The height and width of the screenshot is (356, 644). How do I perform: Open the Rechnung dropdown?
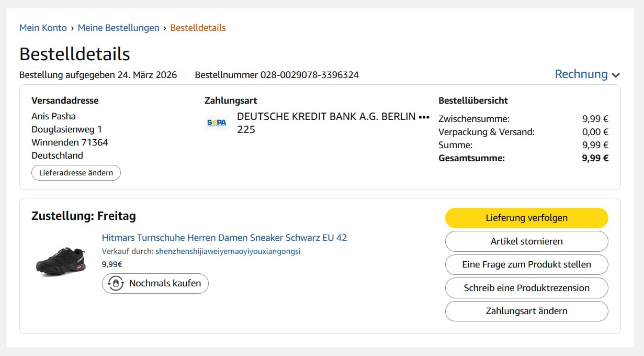(581, 74)
